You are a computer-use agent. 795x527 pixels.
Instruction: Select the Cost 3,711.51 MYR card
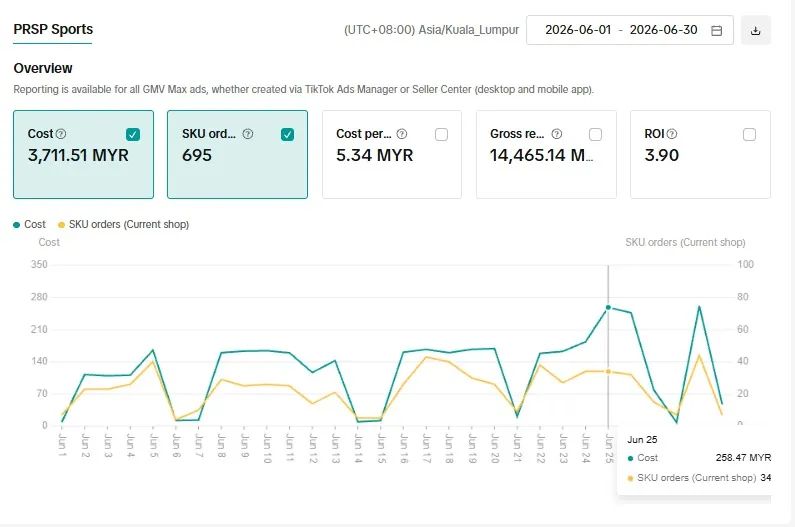pos(84,155)
